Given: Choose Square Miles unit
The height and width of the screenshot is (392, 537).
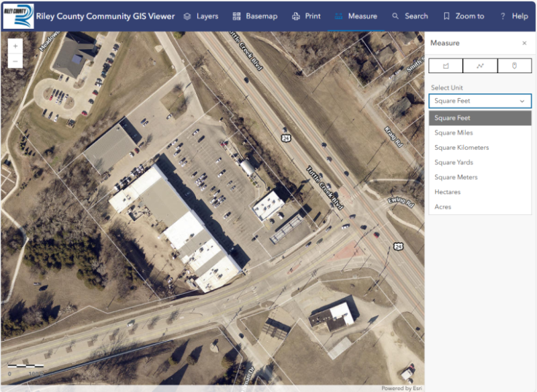Looking at the screenshot, I should click(x=480, y=133).
